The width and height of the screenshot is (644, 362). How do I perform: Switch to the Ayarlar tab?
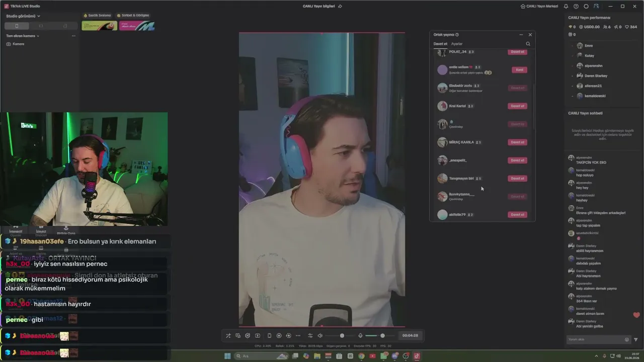tap(456, 44)
